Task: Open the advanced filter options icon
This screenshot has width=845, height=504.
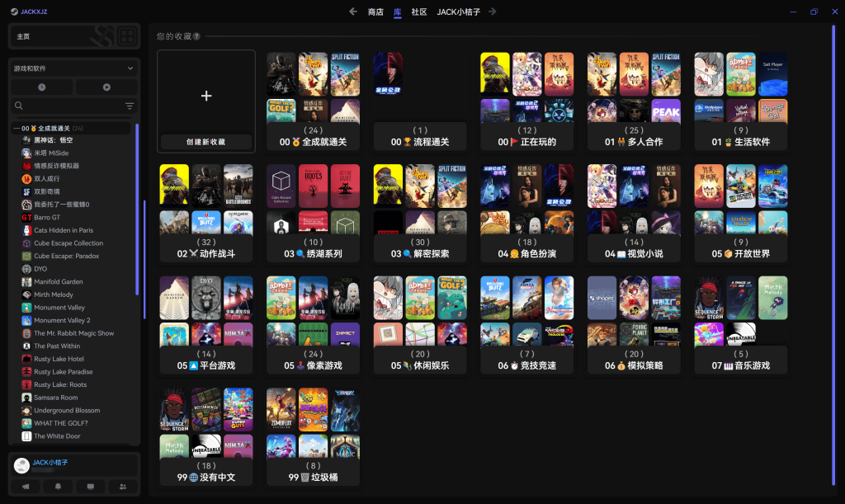Action: pos(130,106)
